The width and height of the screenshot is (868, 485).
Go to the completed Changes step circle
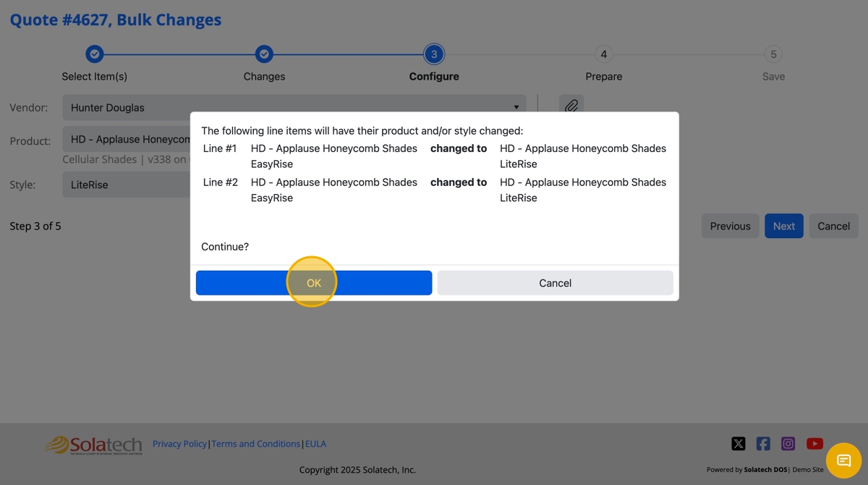[x=264, y=54]
